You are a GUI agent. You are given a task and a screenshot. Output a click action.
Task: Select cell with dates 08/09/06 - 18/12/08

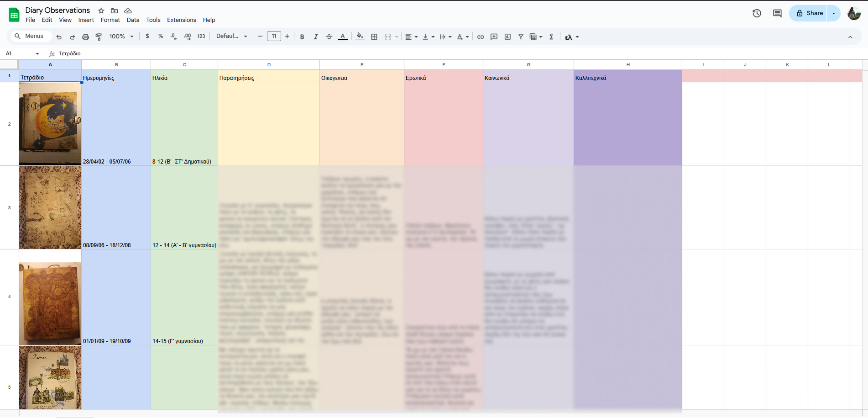click(x=116, y=207)
